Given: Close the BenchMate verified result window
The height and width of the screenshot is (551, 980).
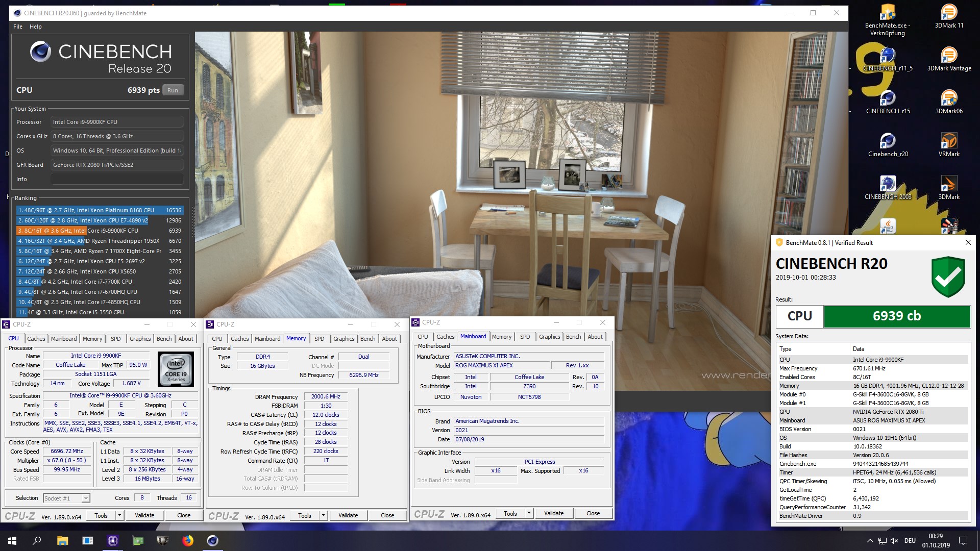Looking at the screenshot, I should 968,243.
